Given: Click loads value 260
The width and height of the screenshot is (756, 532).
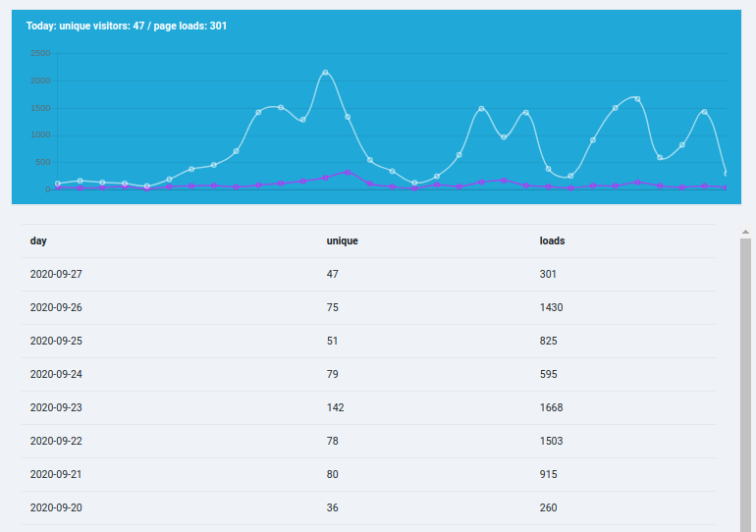Looking at the screenshot, I should point(548,507).
